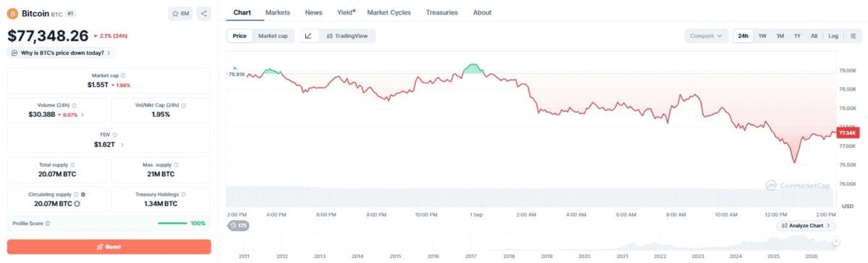The image size is (868, 263).
Task: Click the 1.34M BTC treasury holdings value
Action: click(161, 204)
